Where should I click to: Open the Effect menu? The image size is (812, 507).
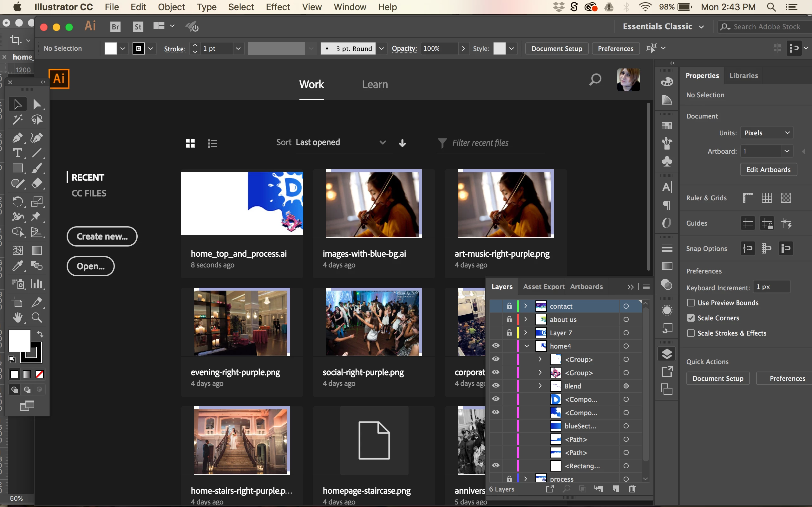278,7
